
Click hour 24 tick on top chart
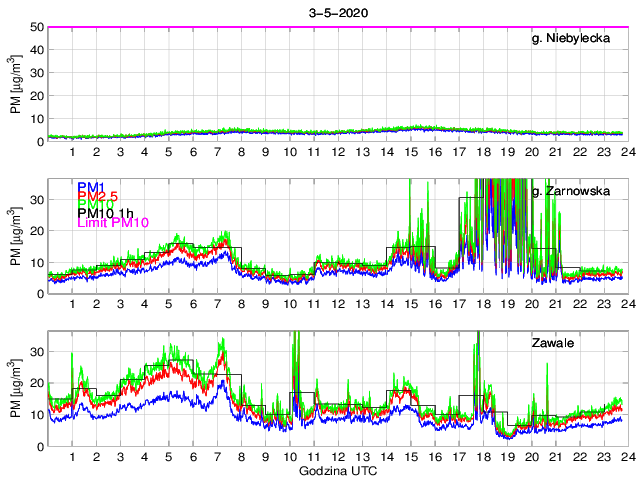(x=624, y=152)
